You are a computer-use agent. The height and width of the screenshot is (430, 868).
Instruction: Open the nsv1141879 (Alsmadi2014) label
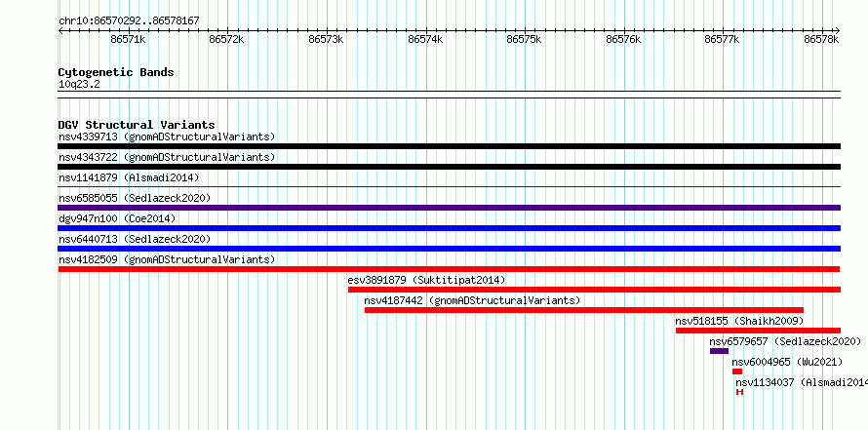click(129, 177)
